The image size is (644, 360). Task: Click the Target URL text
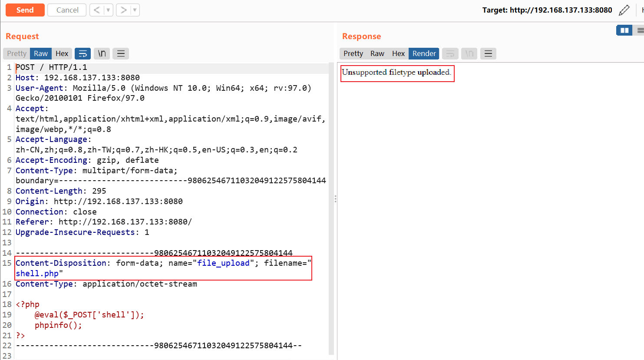(x=547, y=10)
